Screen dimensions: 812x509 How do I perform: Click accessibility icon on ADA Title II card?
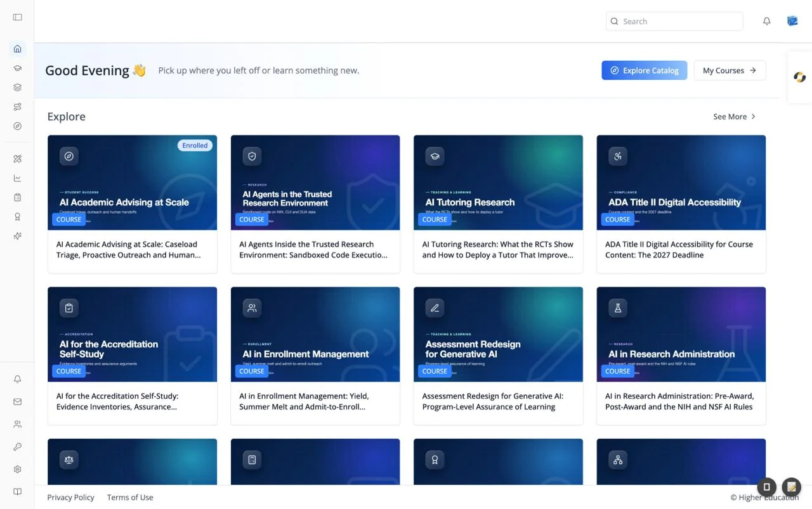pos(618,156)
